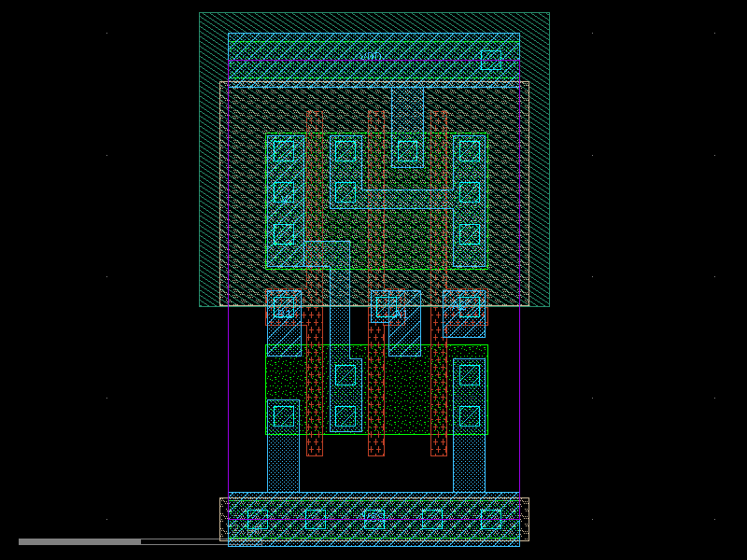Click the center contact in the bottom ground rail
The image size is (747, 560).
[374, 519]
